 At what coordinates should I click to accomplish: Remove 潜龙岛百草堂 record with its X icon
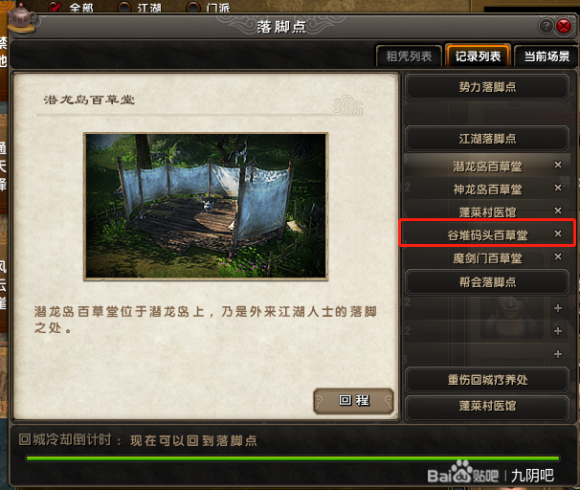coord(558,165)
